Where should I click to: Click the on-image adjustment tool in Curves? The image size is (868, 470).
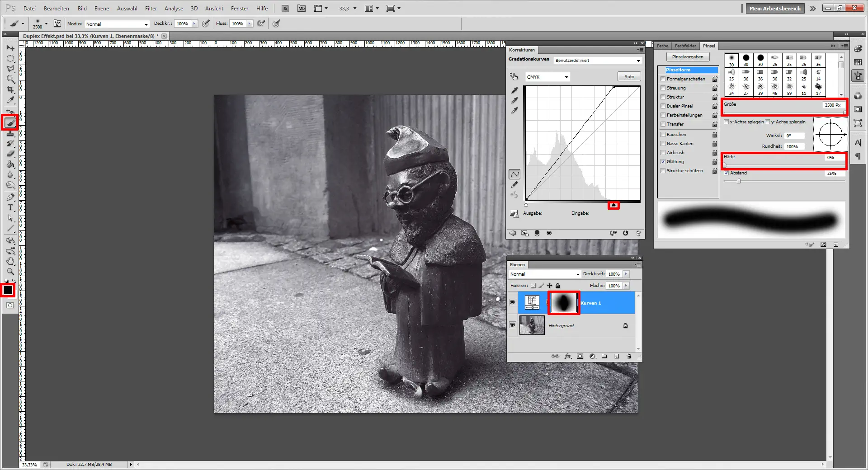[x=514, y=76]
